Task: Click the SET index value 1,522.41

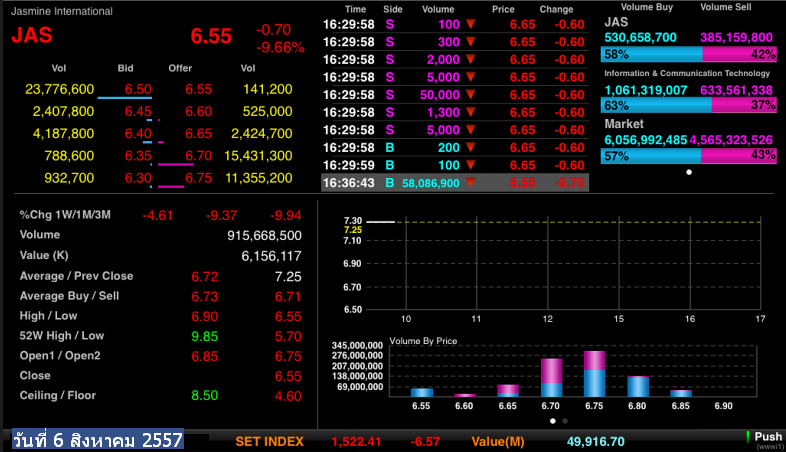Action: tap(356, 441)
